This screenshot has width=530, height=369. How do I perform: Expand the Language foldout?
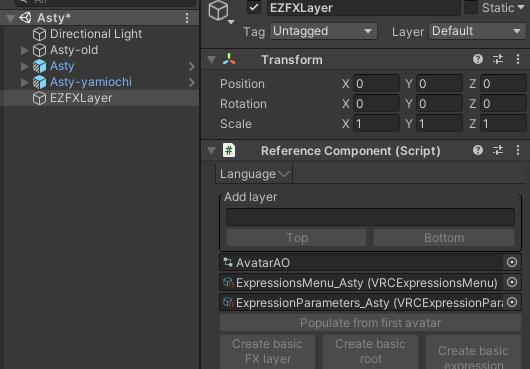pyautogui.click(x=254, y=174)
